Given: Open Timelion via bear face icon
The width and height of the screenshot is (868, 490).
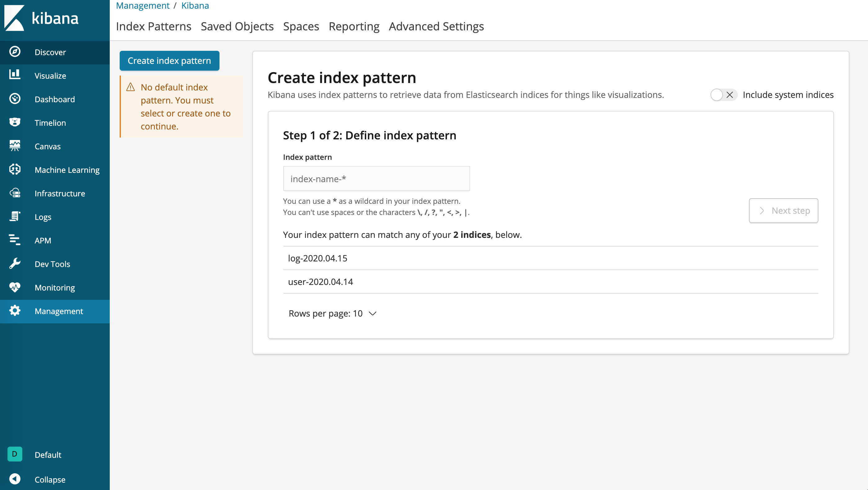Looking at the screenshot, I should (15, 122).
